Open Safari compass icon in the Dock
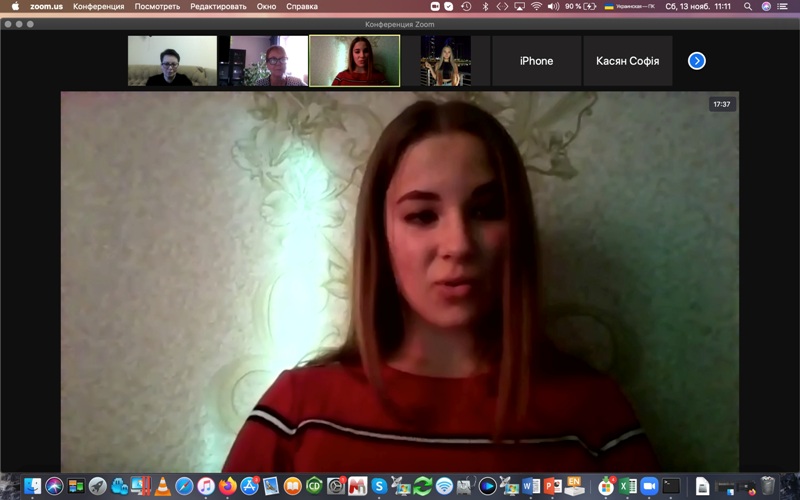 [184, 486]
